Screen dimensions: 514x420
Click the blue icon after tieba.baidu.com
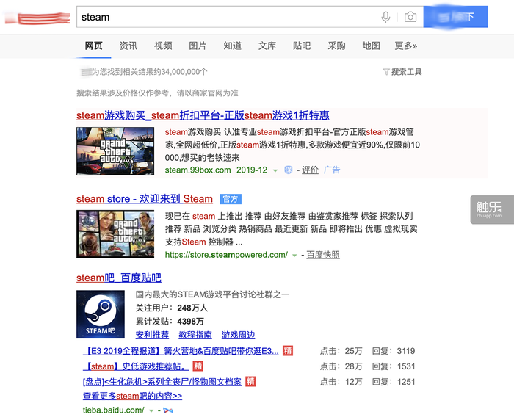[x=168, y=410]
